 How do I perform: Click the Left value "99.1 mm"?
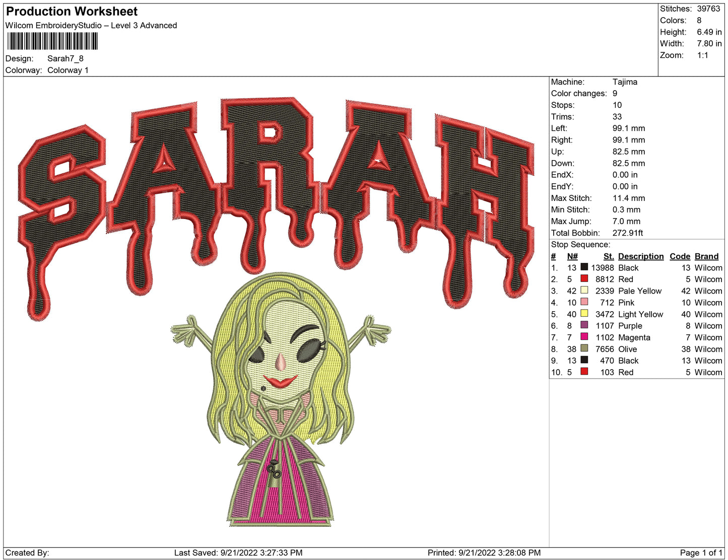coord(629,128)
